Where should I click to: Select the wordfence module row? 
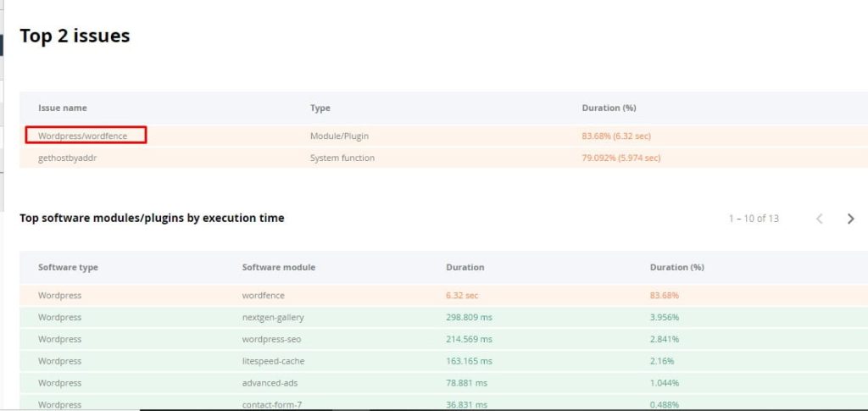pyautogui.click(x=263, y=296)
